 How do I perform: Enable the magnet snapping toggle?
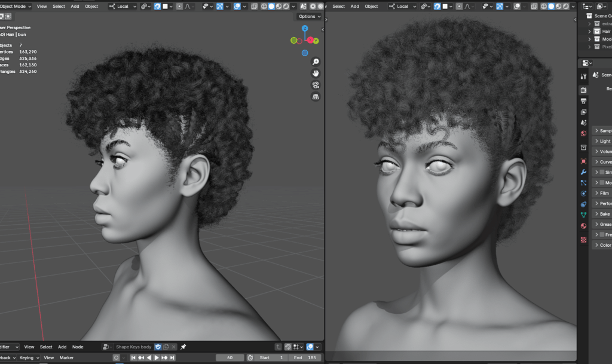point(157,7)
